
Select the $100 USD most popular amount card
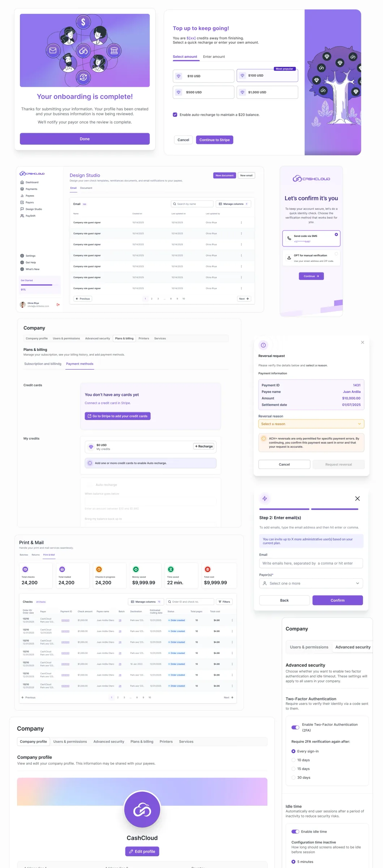[267, 76]
